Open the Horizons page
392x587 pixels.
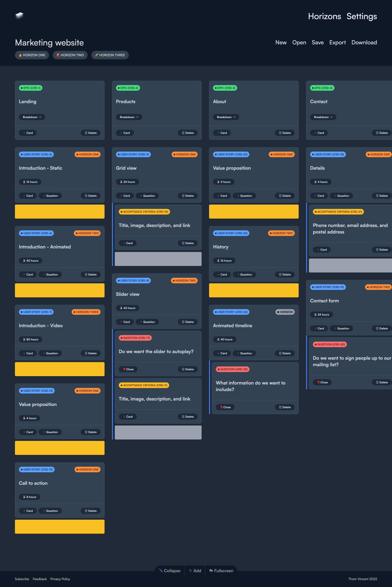click(x=324, y=16)
